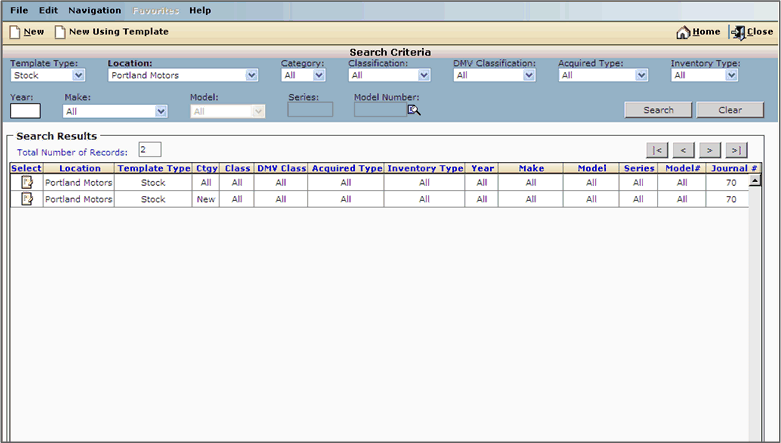This screenshot has width=781, height=443.
Task: Click the Series input field
Action: pos(310,110)
